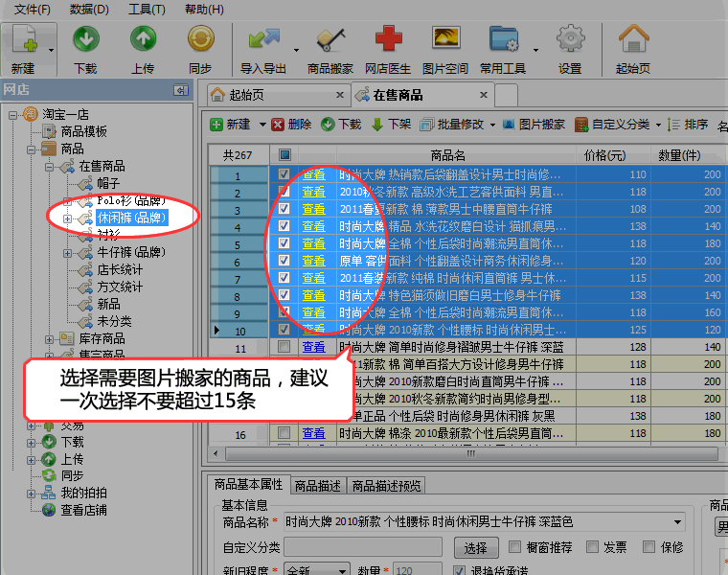Collapse the 淘宝一店 tree node

(x=13, y=115)
